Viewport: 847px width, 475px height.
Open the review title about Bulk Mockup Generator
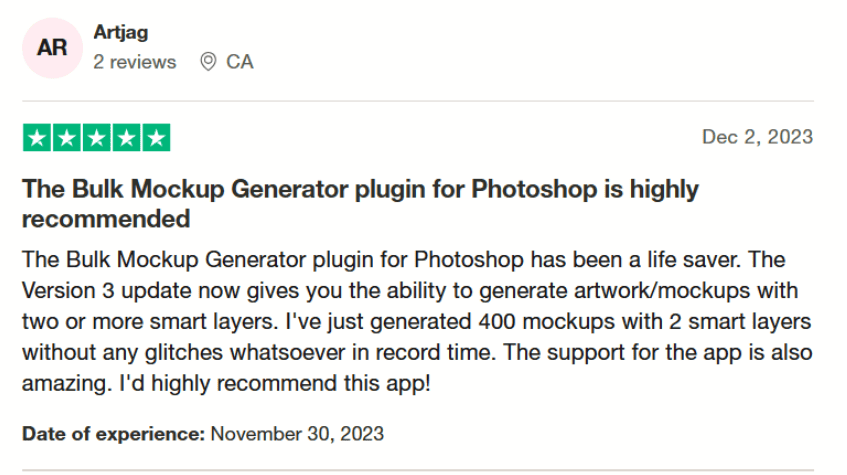360,204
